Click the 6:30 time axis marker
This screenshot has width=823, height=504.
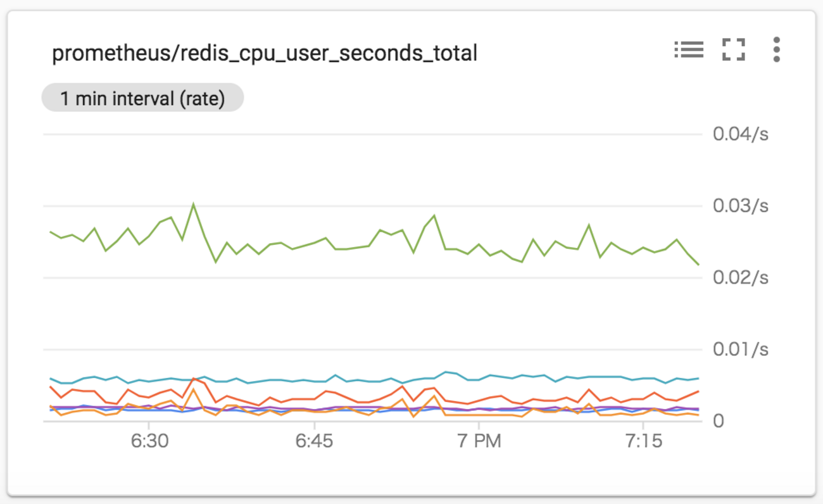[149, 441]
